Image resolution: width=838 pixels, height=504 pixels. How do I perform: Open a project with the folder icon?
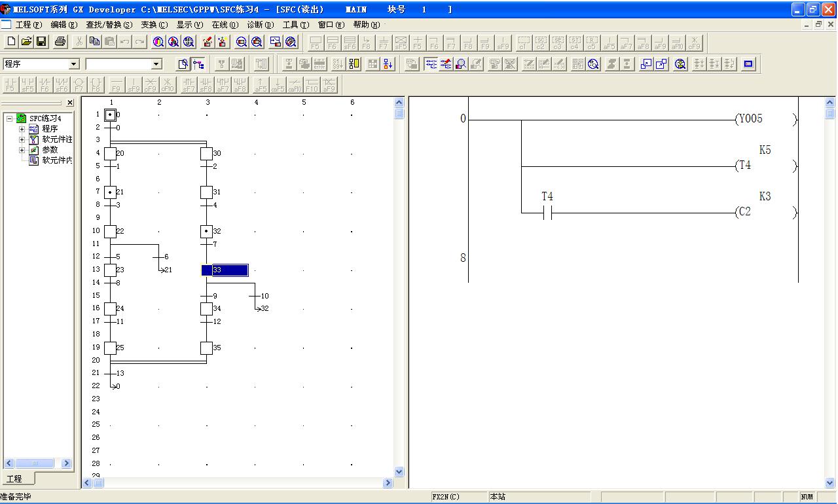coord(26,42)
